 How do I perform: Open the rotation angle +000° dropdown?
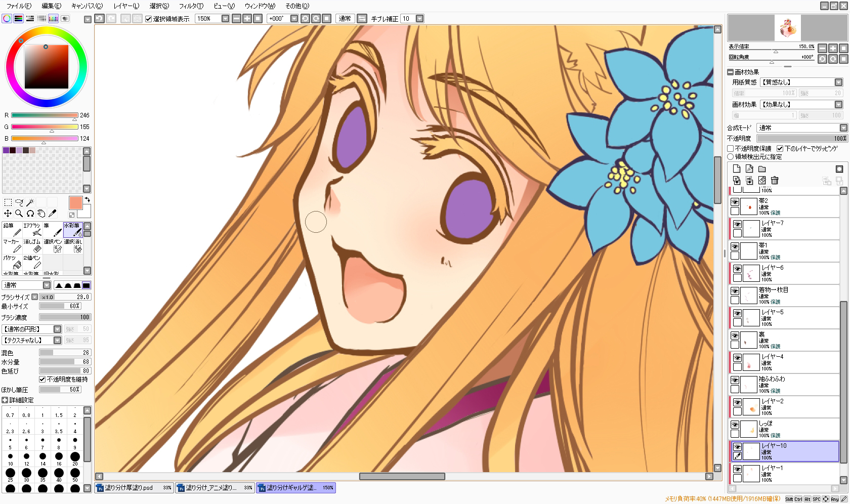click(x=294, y=19)
